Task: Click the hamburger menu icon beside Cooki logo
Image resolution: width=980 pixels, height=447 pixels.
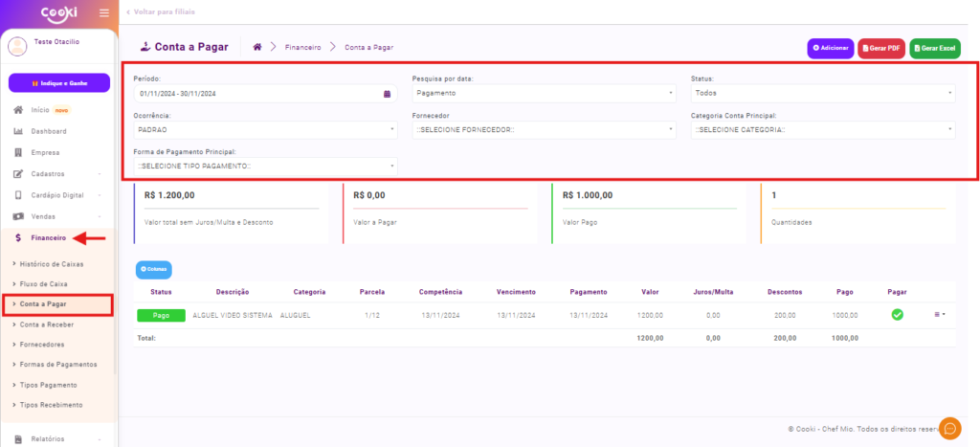Action: click(104, 12)
